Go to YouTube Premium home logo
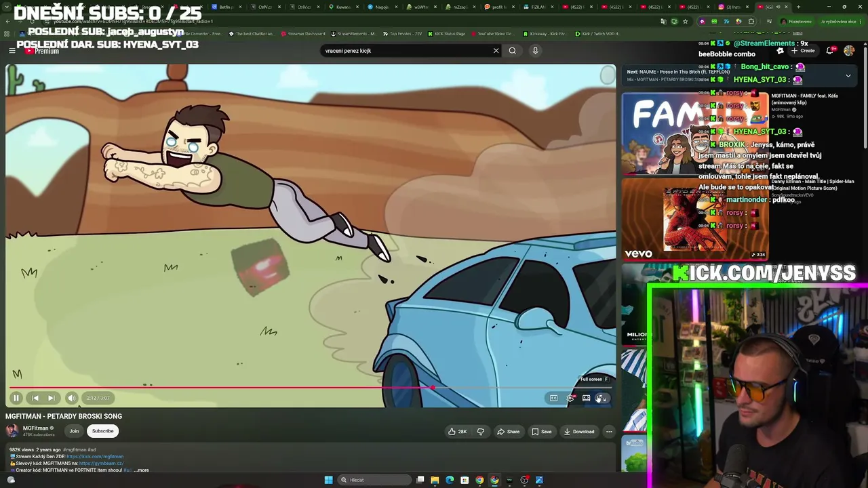This screenshot has height=488, width=868. 42,51
